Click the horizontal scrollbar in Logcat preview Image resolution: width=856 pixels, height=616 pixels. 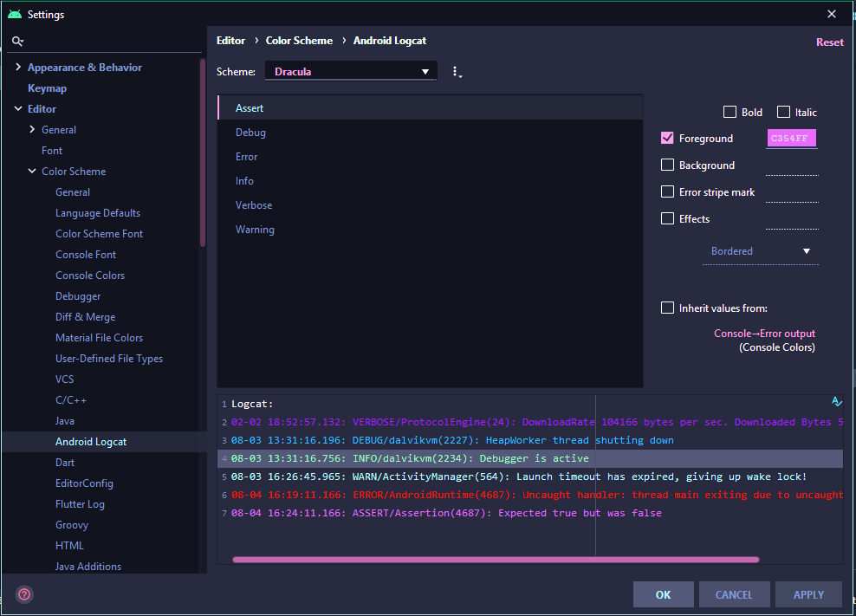(496, 560)
